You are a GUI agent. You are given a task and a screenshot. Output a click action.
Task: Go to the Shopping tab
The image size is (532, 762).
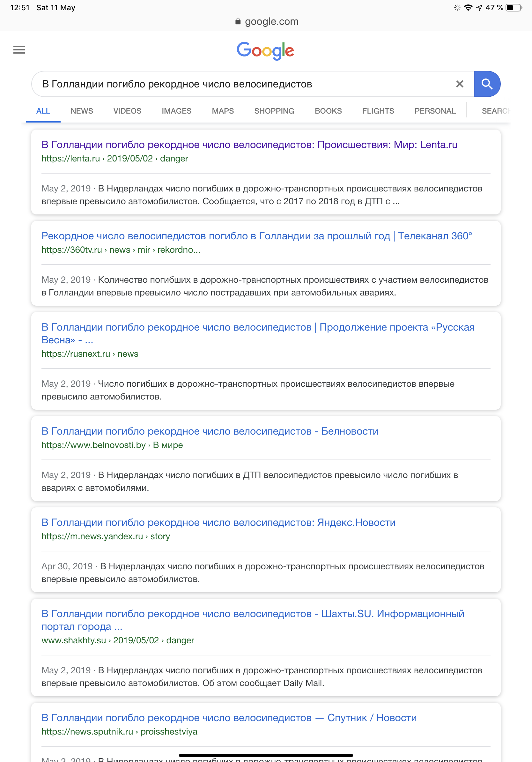[274, 111]
